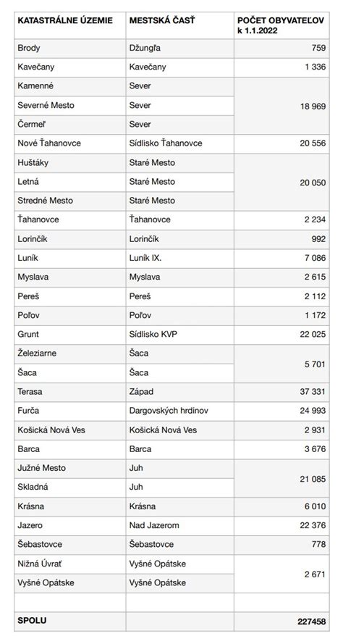This screenshot has width=343, height=644.
Task: Select the Nižná Úvrať cell
Action: coord(69,564)
